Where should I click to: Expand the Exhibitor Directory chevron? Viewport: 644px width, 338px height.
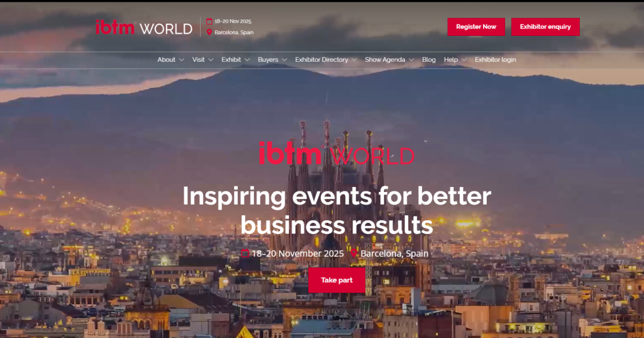[354, 60]
